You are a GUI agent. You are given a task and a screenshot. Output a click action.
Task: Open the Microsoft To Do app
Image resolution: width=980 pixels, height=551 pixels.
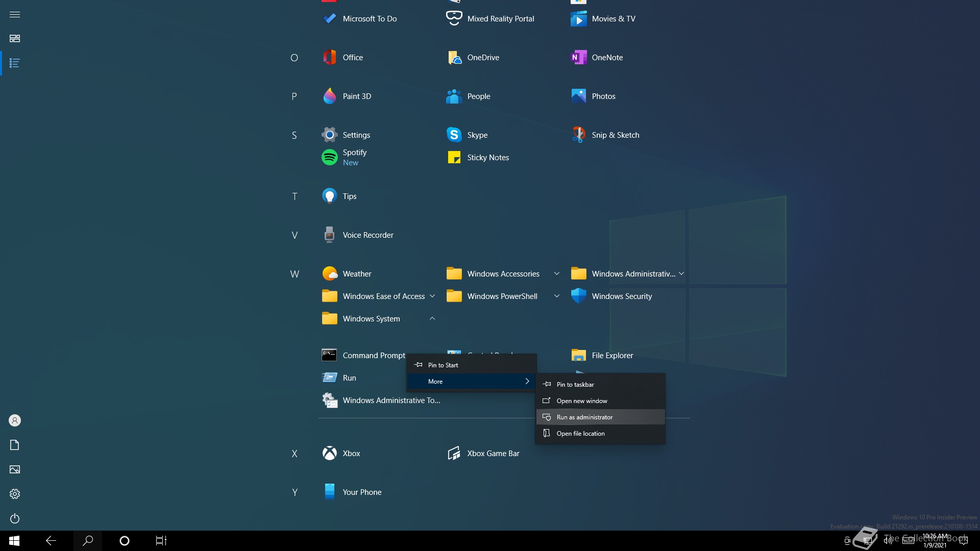(x=360, y=19)
